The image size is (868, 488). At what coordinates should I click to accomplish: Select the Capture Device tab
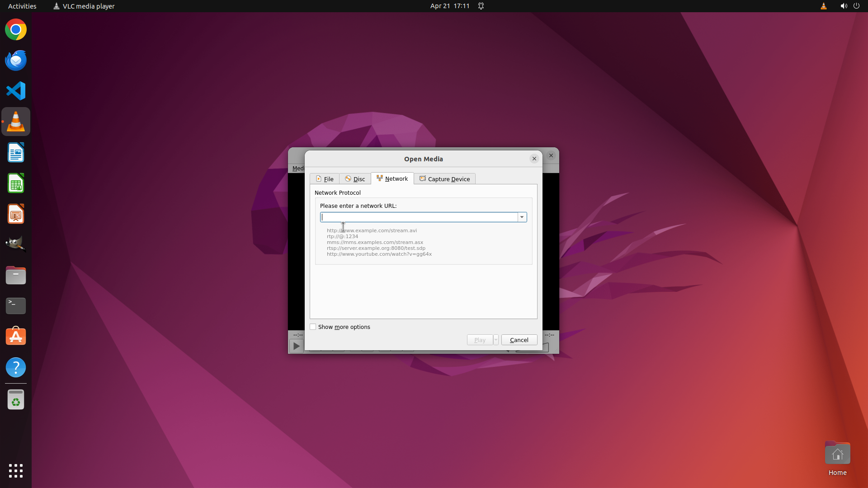point(444,179)
